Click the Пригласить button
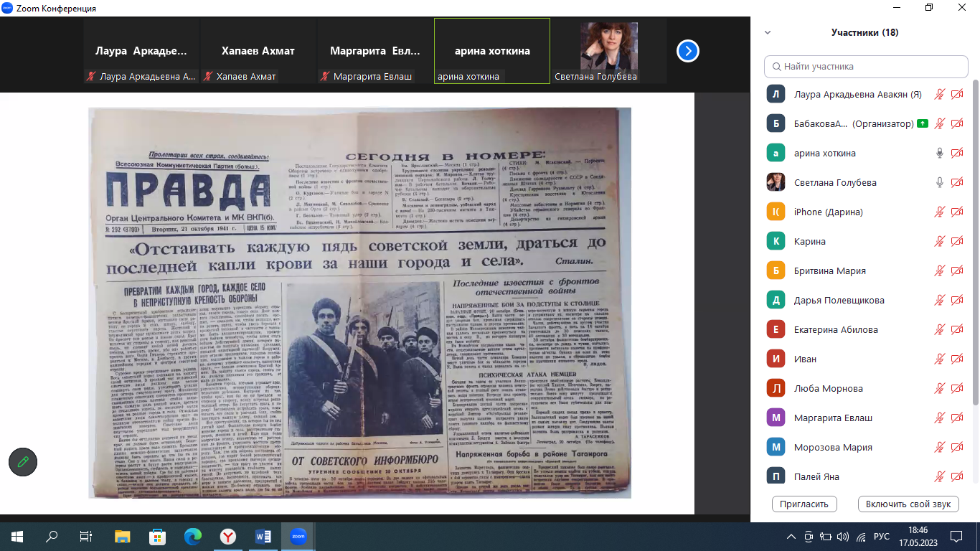The width and height of the screenshot is (980, 551). (x=804, y=504)
